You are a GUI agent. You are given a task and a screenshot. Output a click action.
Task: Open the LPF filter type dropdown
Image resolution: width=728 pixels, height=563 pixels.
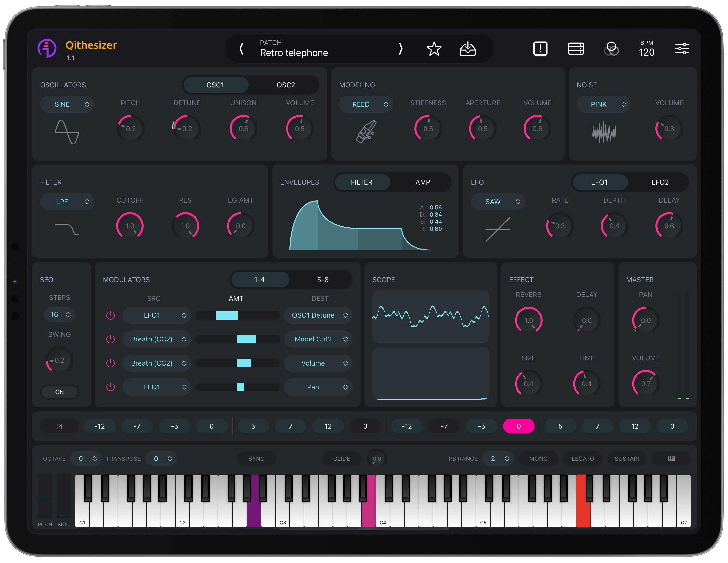tap(67, 202)
